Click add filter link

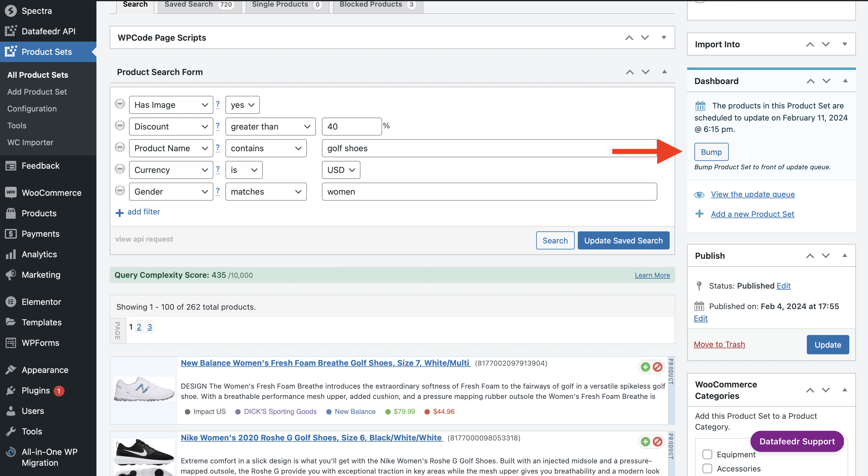click(143, 212)
